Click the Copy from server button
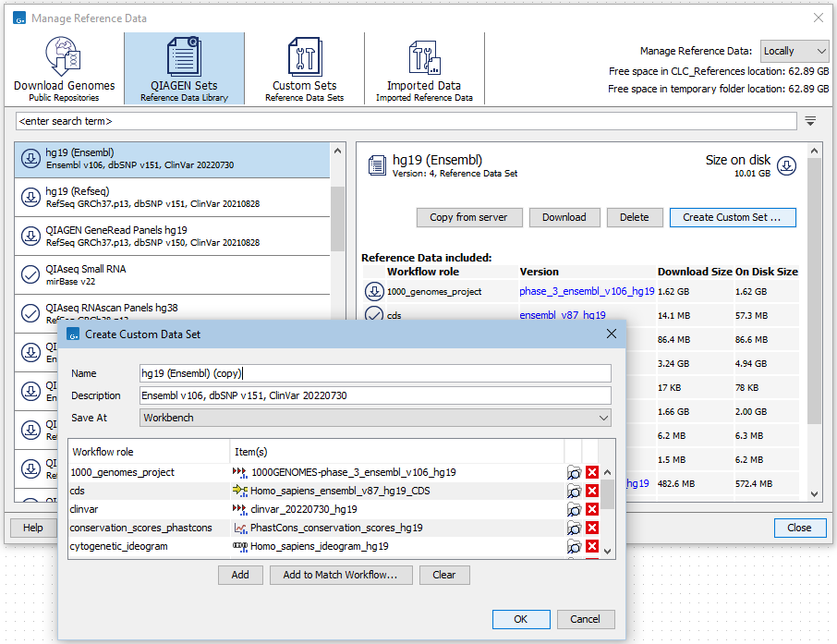Viewport: 837px width, 644px height. [x=469, y=217]
